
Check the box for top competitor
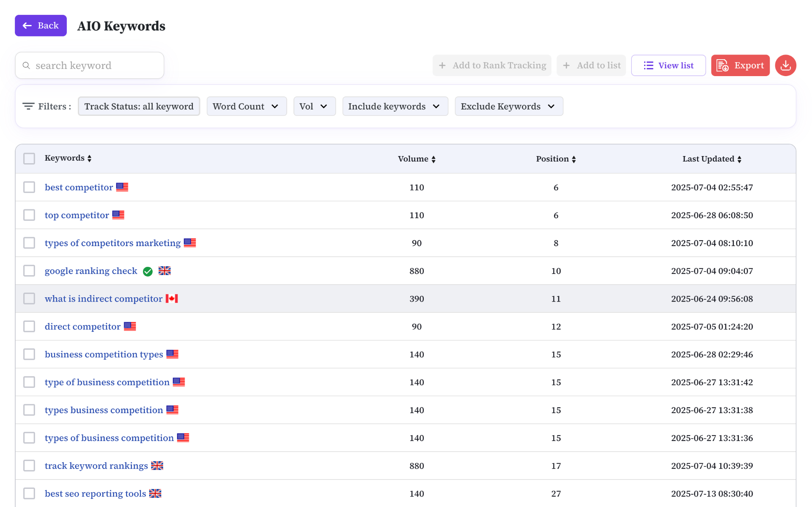(x=29, y=215)
